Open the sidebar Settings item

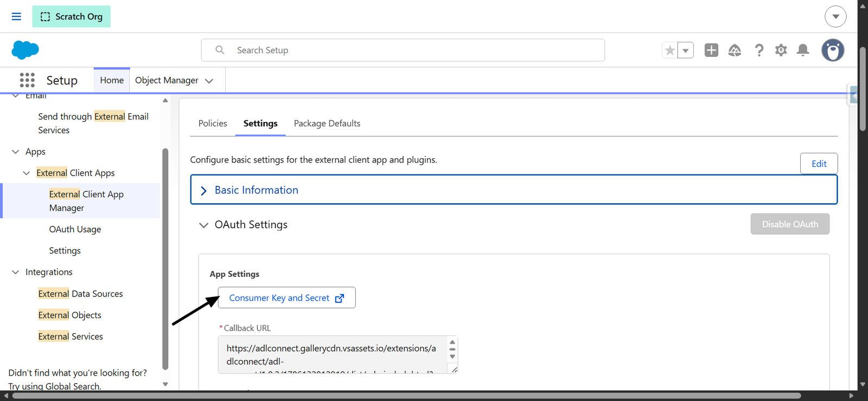65,250
